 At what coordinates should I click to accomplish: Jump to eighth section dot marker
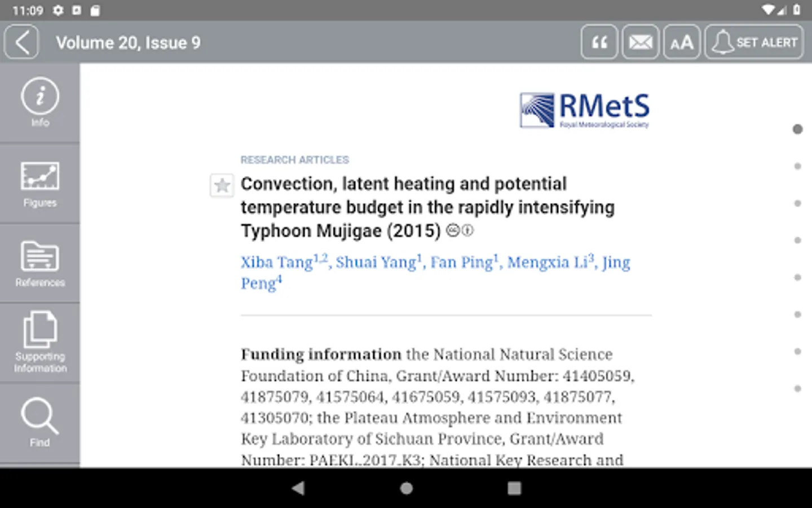coord(797,388)
